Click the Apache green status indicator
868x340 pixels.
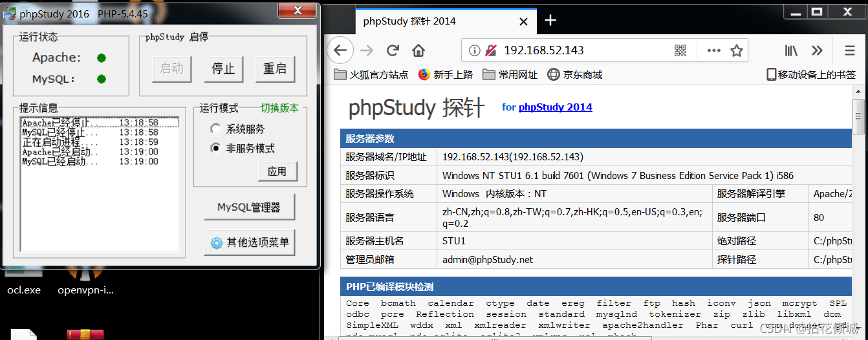pos(102,58)
